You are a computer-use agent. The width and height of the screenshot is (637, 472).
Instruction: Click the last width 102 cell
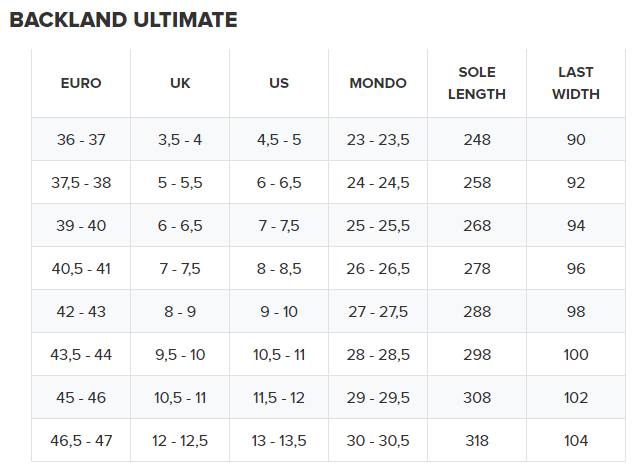click(x=576, y=398)
